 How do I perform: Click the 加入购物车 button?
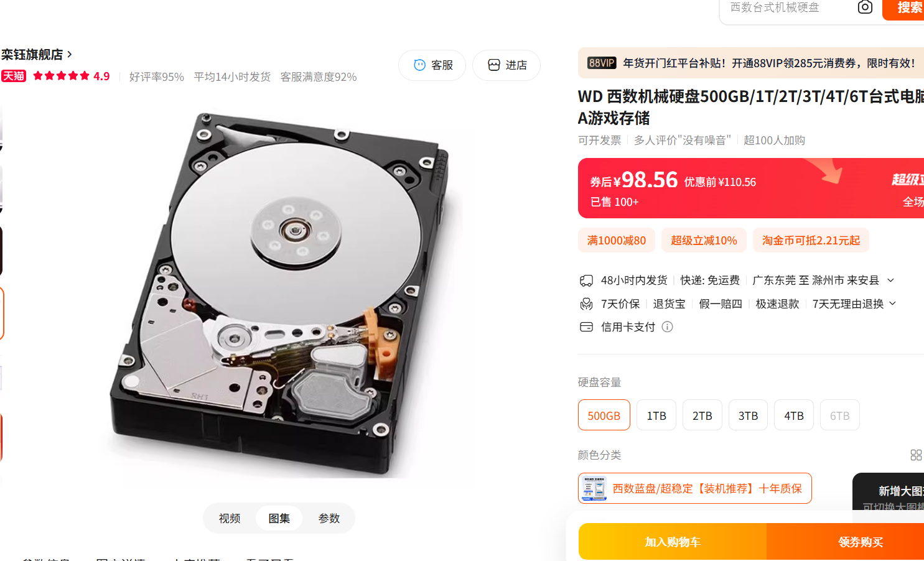(673, 542)
